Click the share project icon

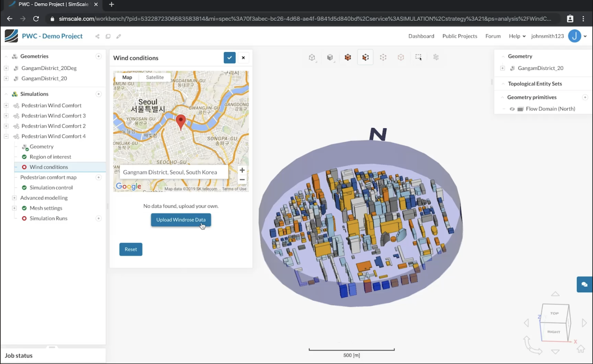97,36
